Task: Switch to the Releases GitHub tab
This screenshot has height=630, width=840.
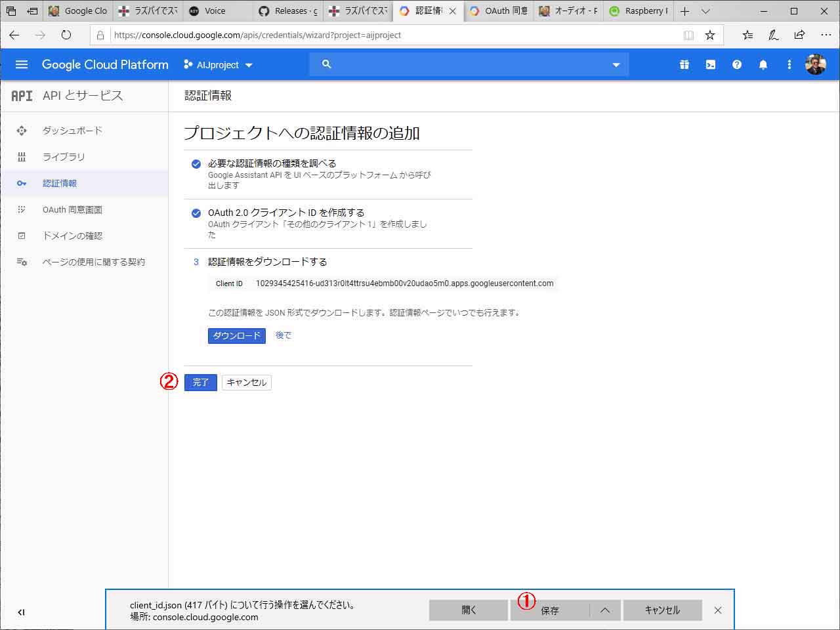Action: 287,11
